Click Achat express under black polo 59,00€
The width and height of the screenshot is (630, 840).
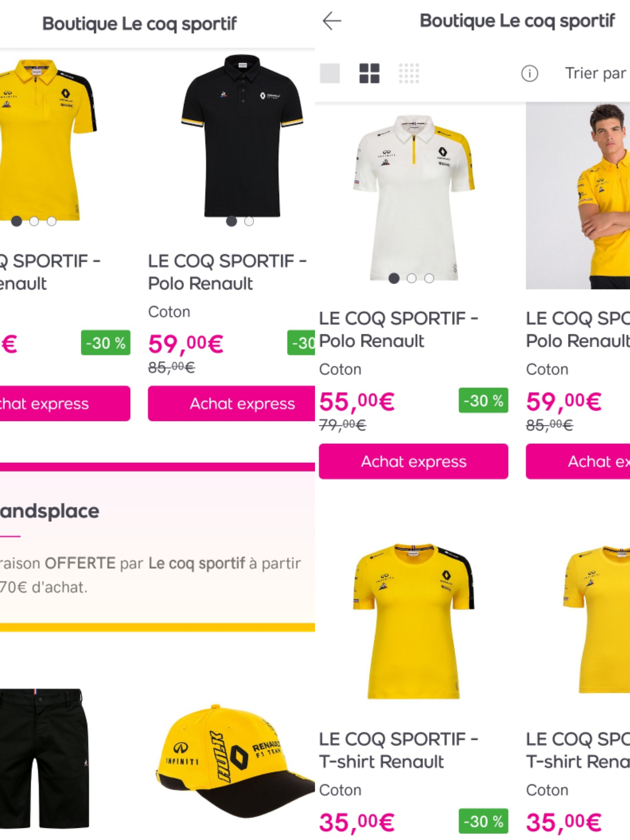point(231,404)
